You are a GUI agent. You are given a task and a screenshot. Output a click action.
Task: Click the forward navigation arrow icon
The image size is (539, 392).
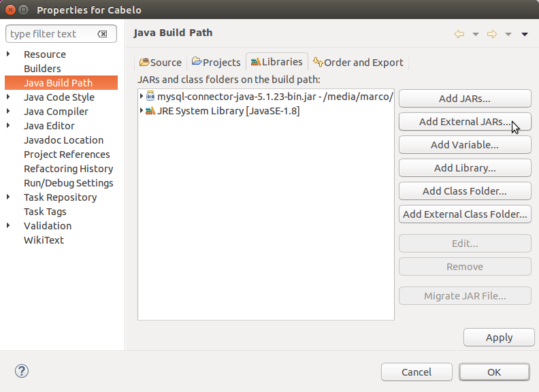[x=492, y=34]
